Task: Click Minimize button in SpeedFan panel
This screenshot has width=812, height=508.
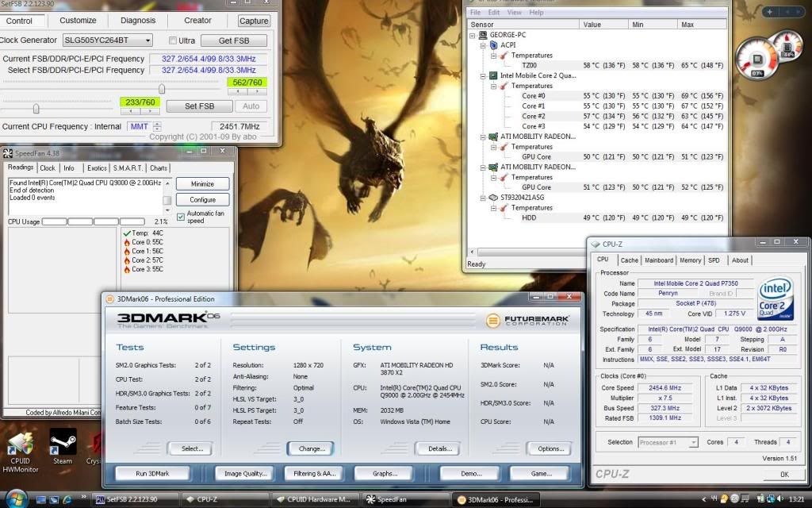Action: [x=202, y=184]
